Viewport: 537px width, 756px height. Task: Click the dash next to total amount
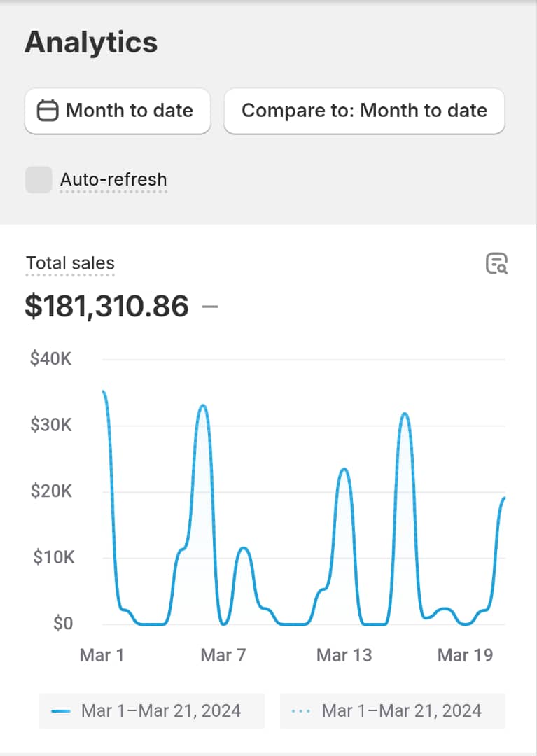coord(210,307)
